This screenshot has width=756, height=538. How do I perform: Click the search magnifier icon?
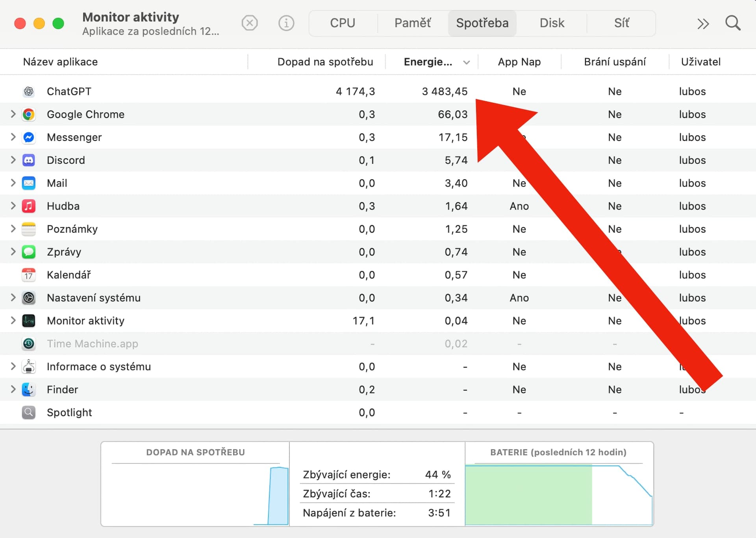tap(732, 23)
